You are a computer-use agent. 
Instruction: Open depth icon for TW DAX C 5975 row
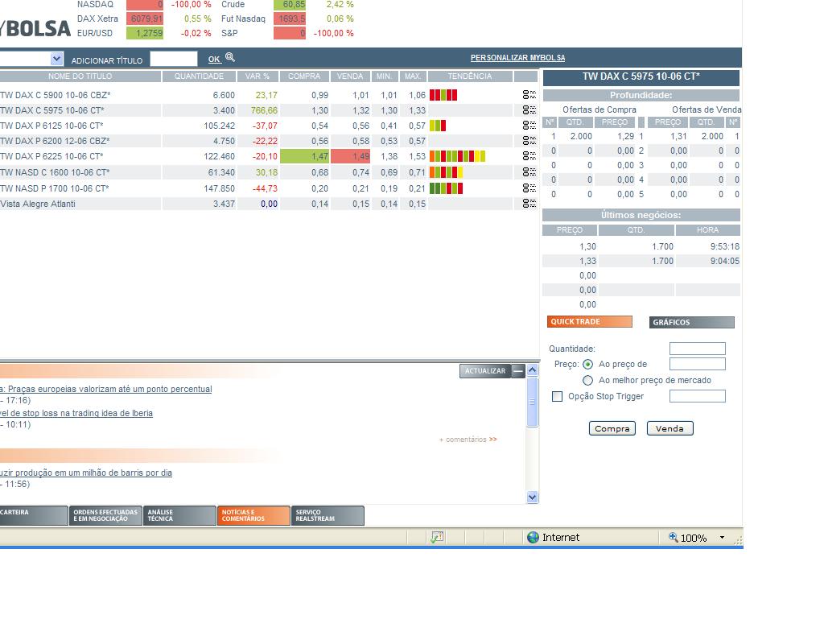click(x=529, y=109)
